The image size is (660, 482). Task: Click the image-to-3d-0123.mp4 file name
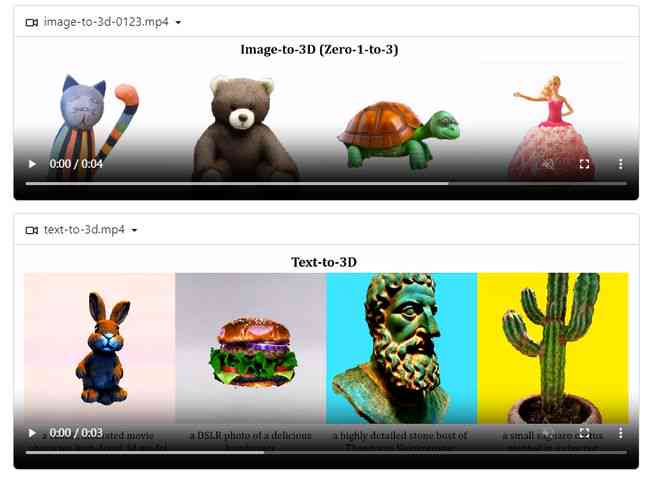point(106,22)
